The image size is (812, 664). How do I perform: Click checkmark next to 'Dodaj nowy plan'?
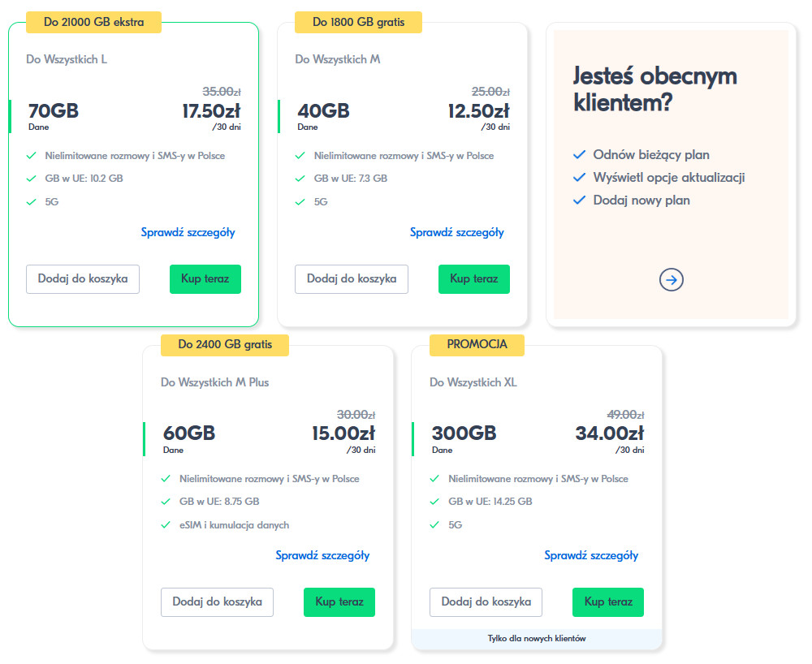[x=579, y=200]
